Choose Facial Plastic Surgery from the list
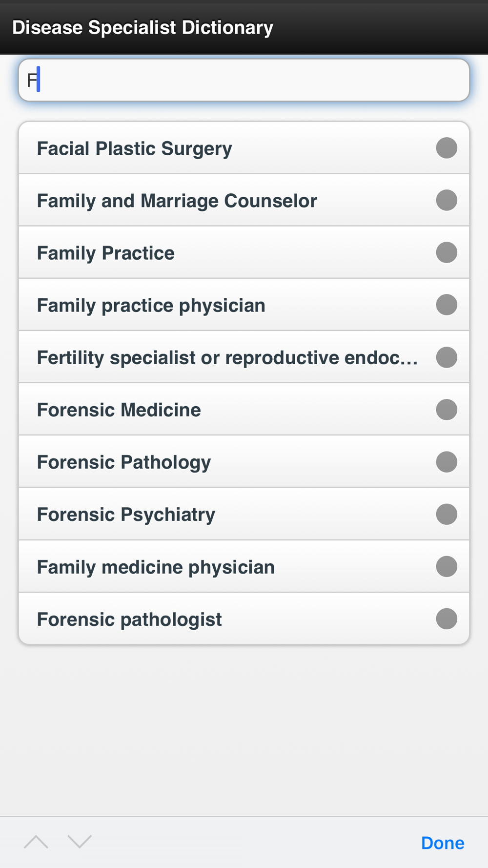 135,148
